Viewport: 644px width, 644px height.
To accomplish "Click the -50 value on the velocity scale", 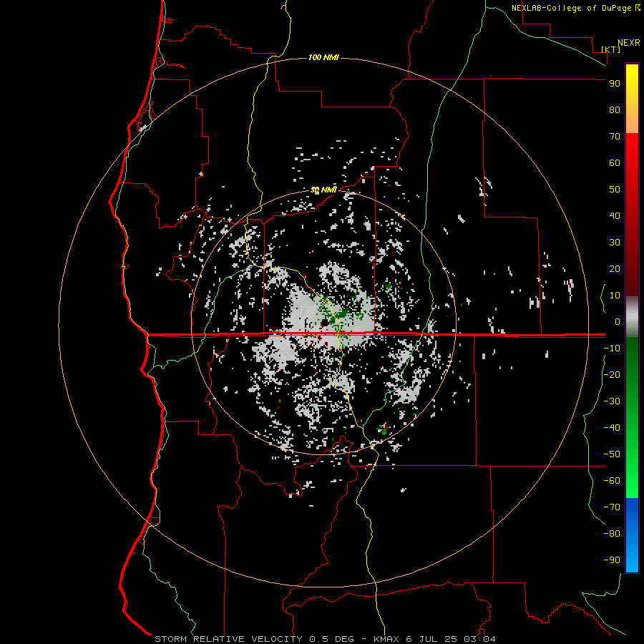I will pos(612,454).
